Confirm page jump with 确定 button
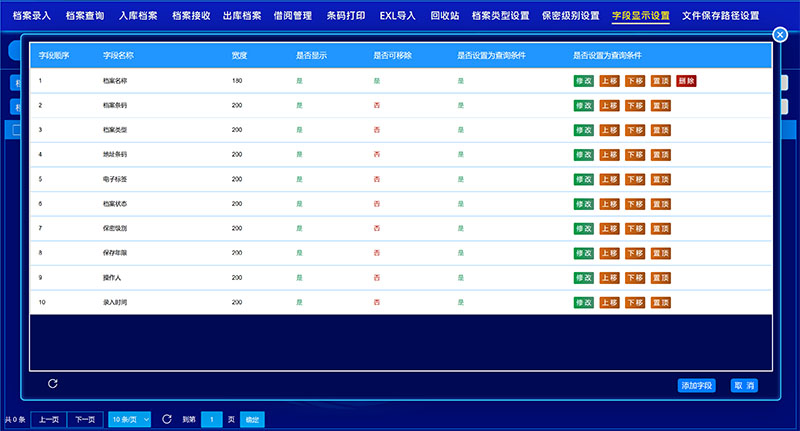 pos(252,420)
